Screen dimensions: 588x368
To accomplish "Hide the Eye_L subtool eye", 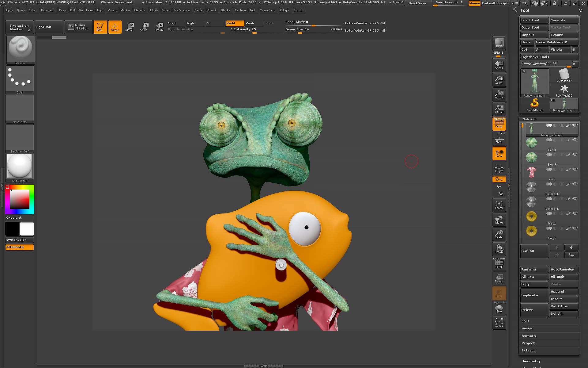I will point(575,140).
